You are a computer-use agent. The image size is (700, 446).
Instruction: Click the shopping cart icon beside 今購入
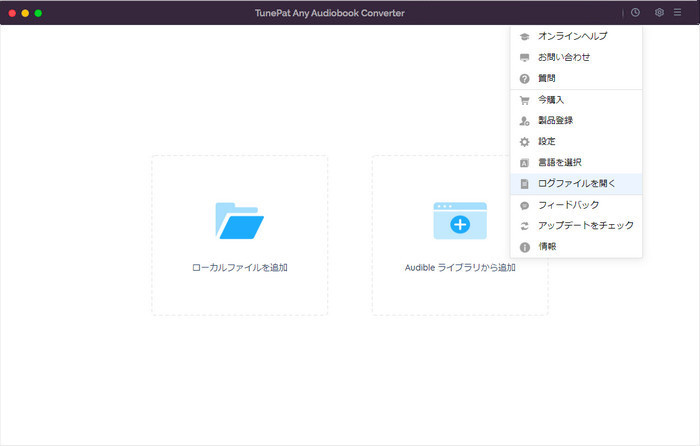[x=525, y=100]
